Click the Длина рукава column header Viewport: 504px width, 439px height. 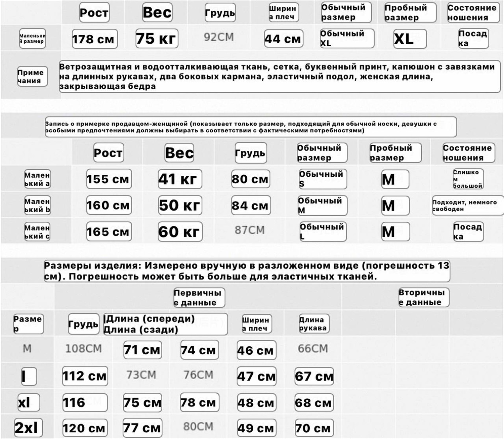click(313, 324)
